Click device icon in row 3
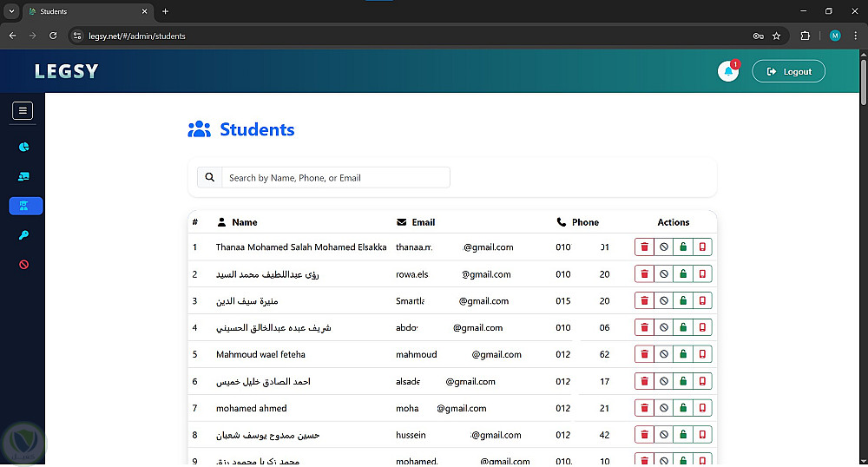Viewport: 868px width, 467px height. (x=702, y=301)
